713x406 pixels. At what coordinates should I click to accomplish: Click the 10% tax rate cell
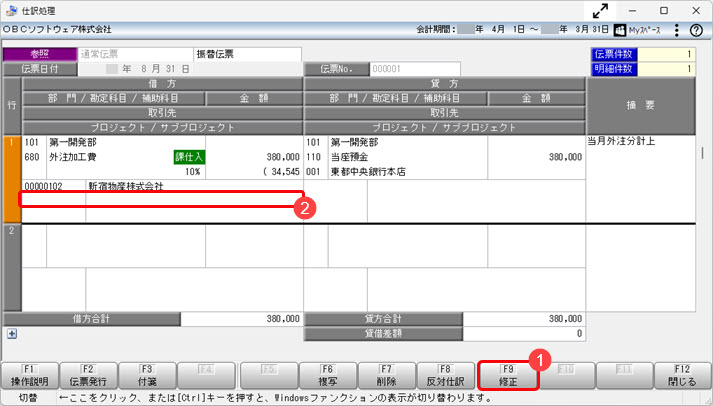click(192, 172)
